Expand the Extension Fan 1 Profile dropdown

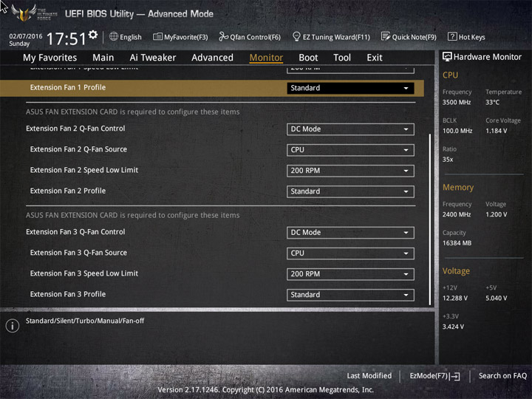pos(350,88)
